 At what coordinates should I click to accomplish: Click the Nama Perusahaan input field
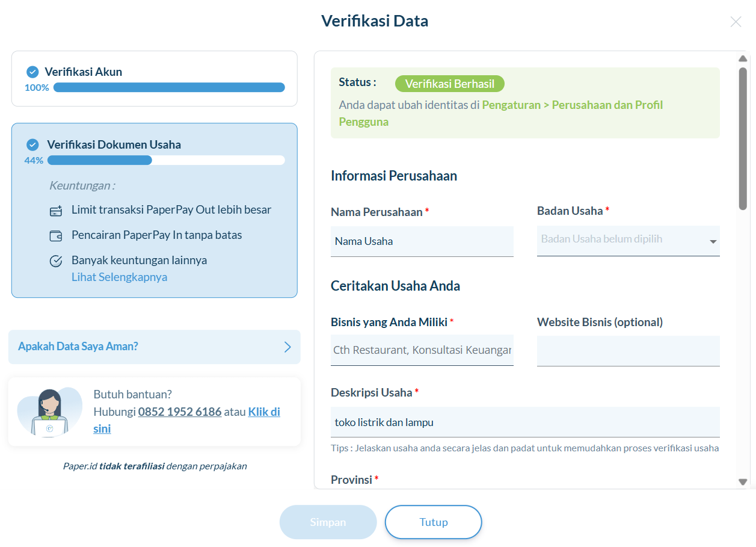422,241
